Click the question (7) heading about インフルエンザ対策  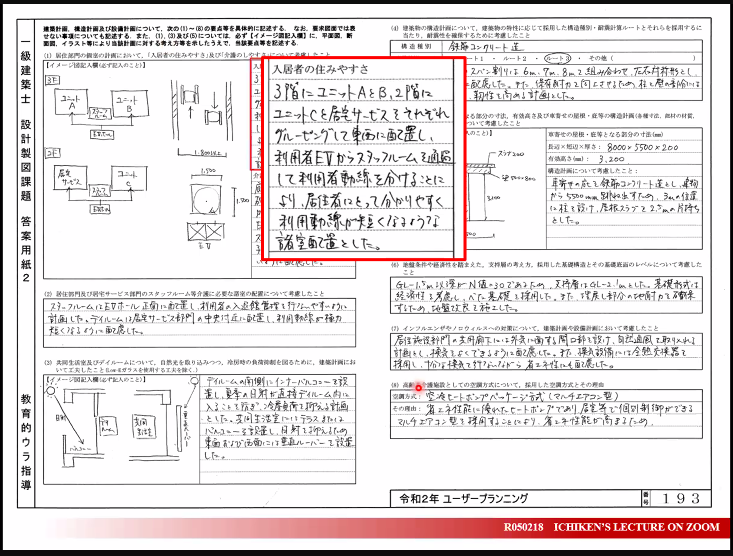click(525, 328)
